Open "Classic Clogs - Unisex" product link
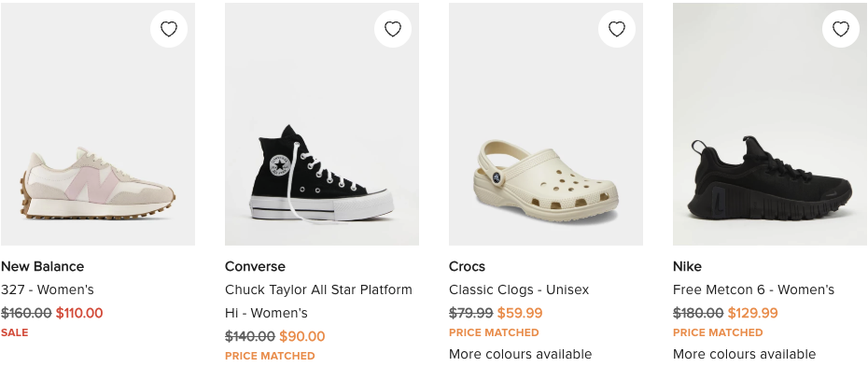This screenshot has width=868, height=381. point(519,289)
